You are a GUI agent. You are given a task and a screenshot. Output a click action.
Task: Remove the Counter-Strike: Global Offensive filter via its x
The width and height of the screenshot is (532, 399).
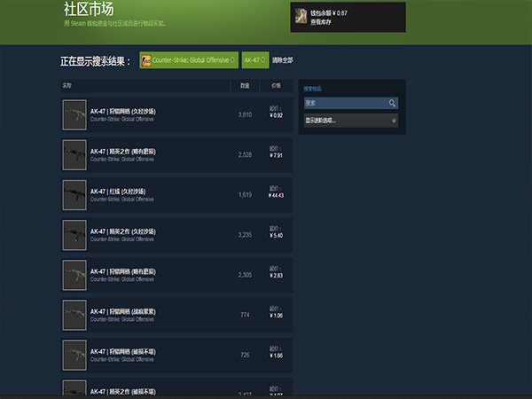[232, 59]
